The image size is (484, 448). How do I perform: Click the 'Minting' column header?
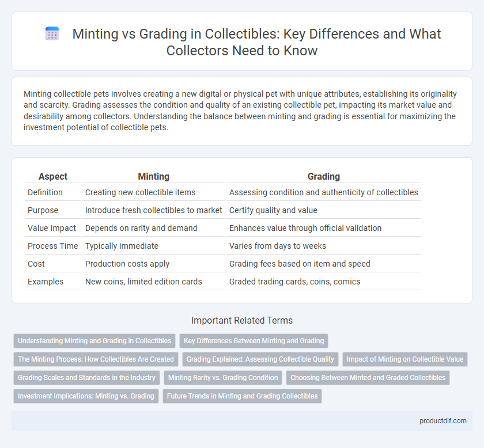click(153, 176)
